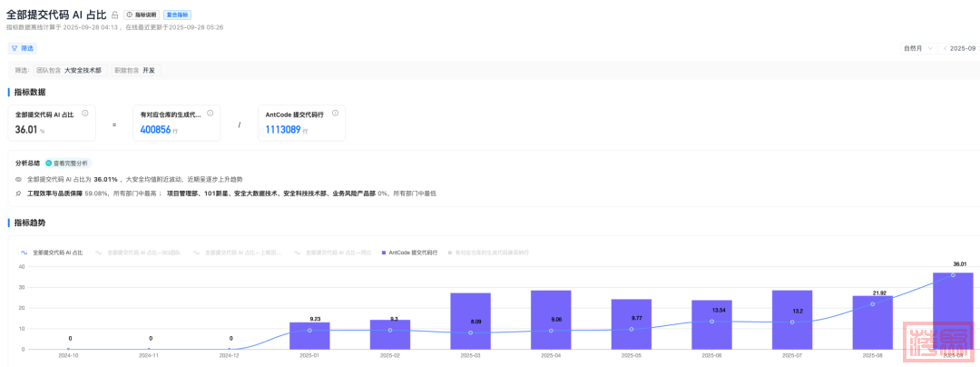Enable the 有对应仓库的生成代码被采纳行 legend series
Image resolution: width=980 pixels, height=367 pixels.
488,253
